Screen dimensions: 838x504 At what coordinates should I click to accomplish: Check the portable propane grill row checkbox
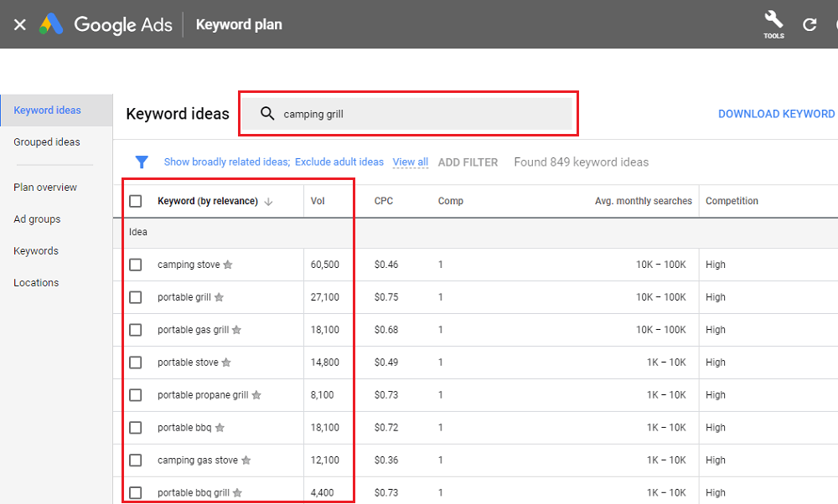(x=136, y=394)
